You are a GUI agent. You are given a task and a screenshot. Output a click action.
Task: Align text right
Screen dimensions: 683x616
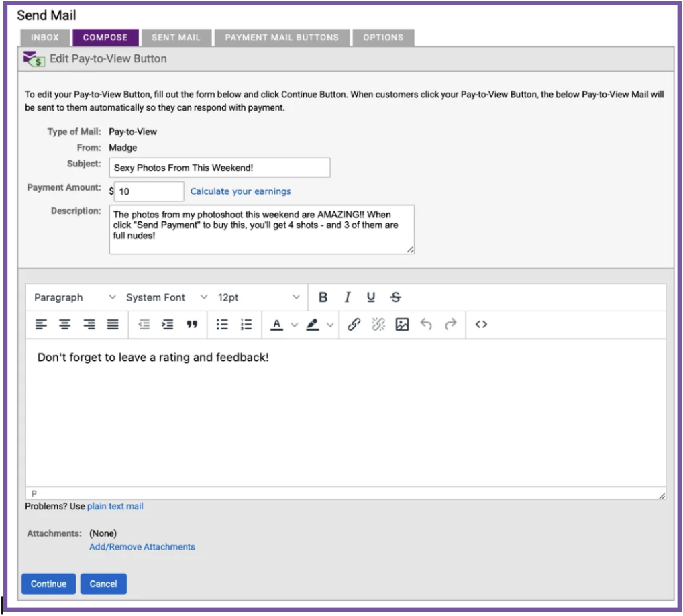[89, 325]
